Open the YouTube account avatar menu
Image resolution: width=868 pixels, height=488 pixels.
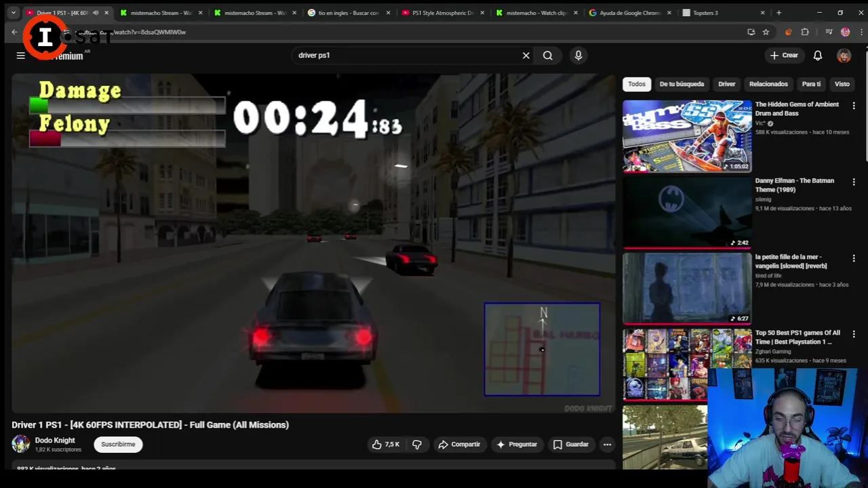(x=844, y=56)
